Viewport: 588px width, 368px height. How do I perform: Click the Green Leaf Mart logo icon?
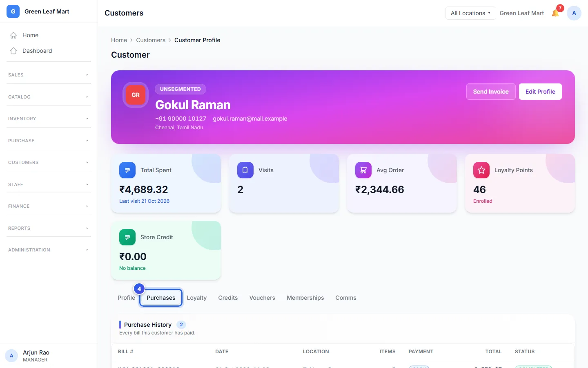point(13,11)
